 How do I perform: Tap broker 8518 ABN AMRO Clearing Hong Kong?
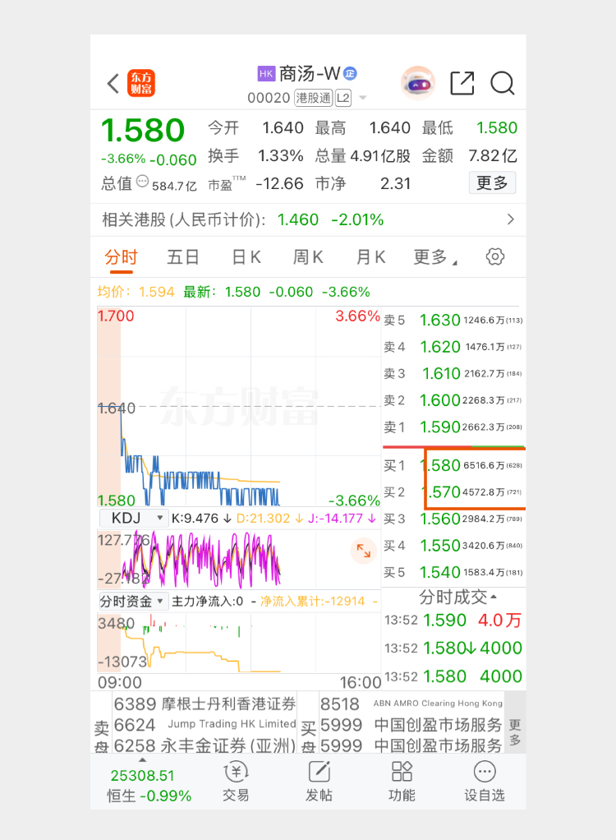pos(411,704)
